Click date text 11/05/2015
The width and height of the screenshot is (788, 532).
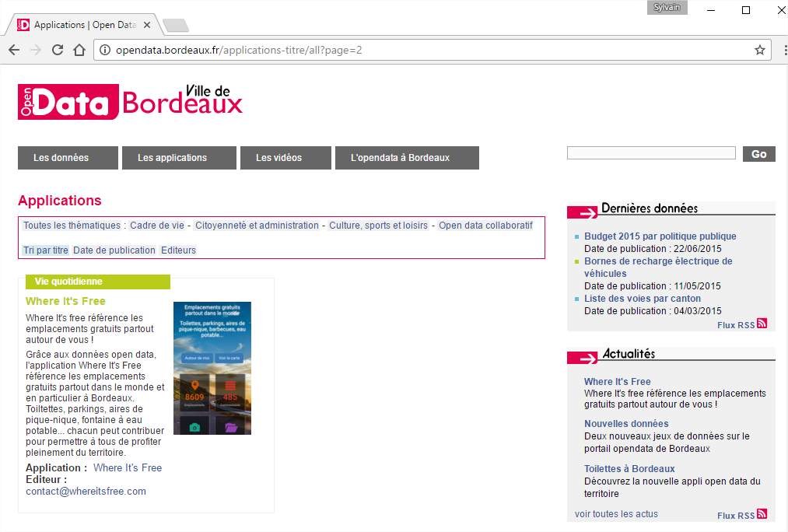[x=697, y=286]
